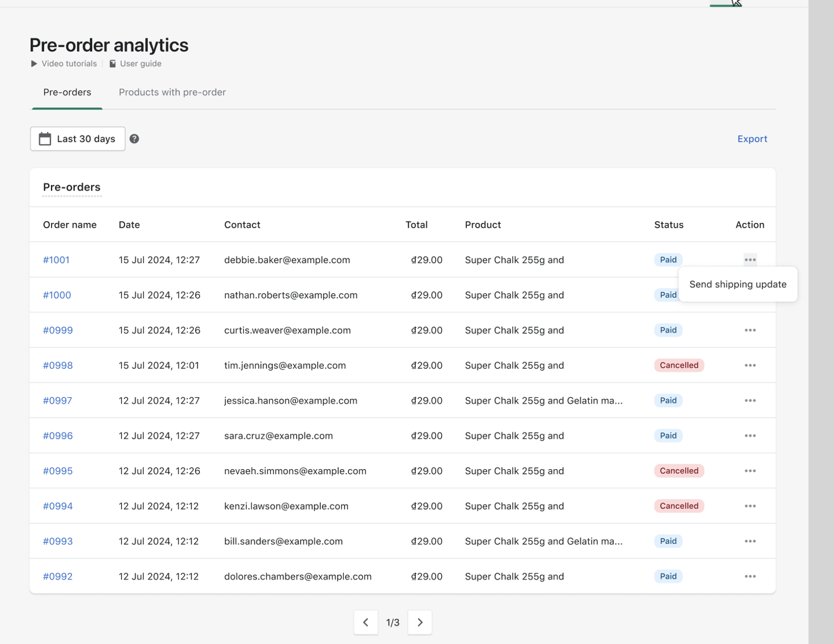Click the date cell of order #0998
The width and height of the screenshot is (834, 644).
[x=159, y=365]
